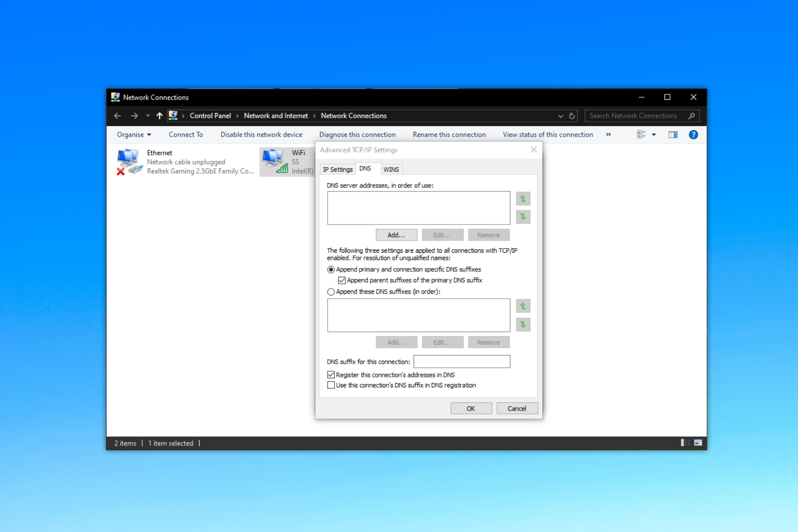
Task: Move DNS server address up with green arrow
Action: point(523,199)
